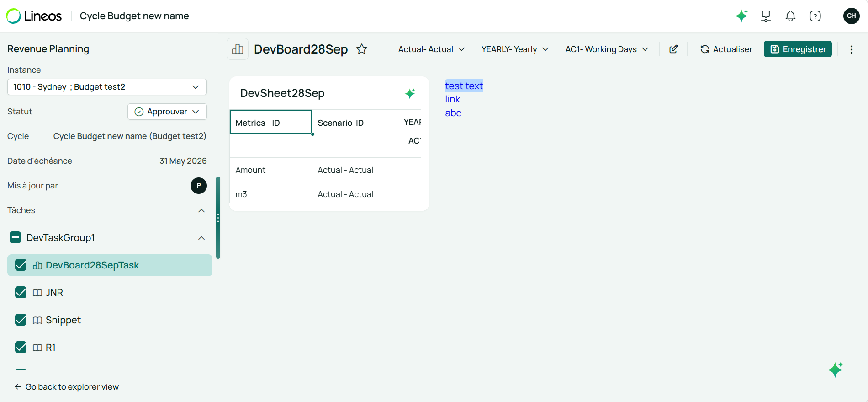This screenshot has height=402, width=868.
Task: Click the P avatar next to Mis à jour par
Action: (199, 186)
